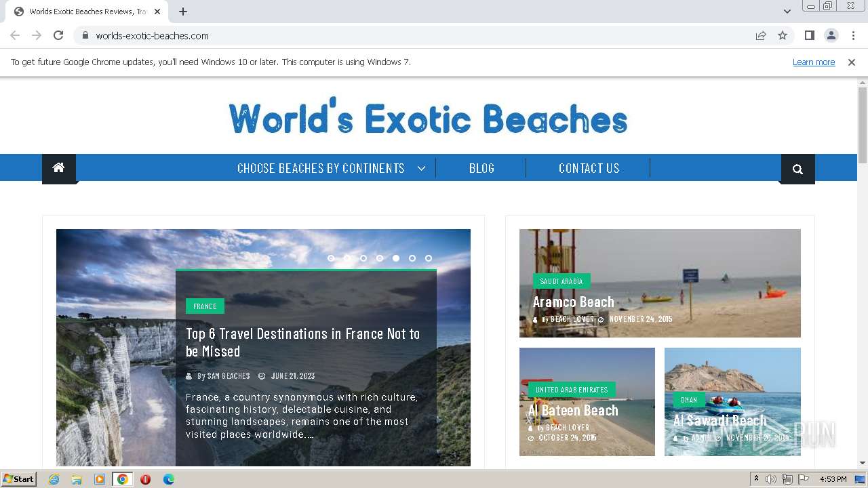Select the Chrome icon in the taskbar

[x=123, y=479]
